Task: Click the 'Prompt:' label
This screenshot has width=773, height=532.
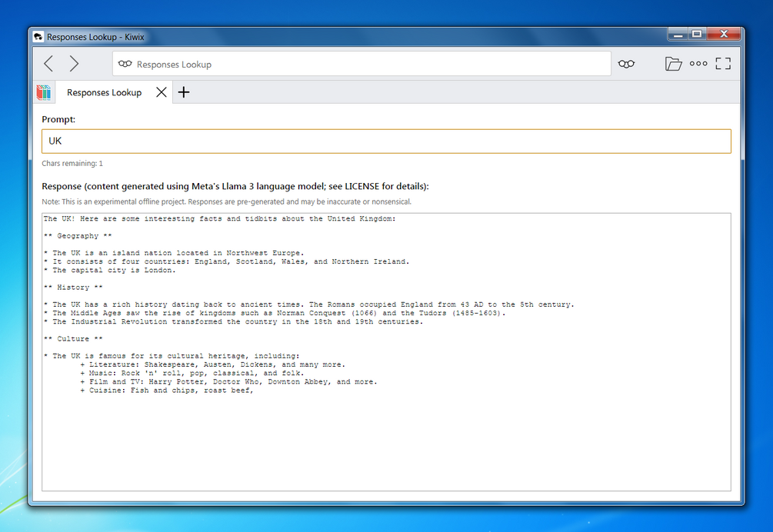Action: (x=58, y=119)
